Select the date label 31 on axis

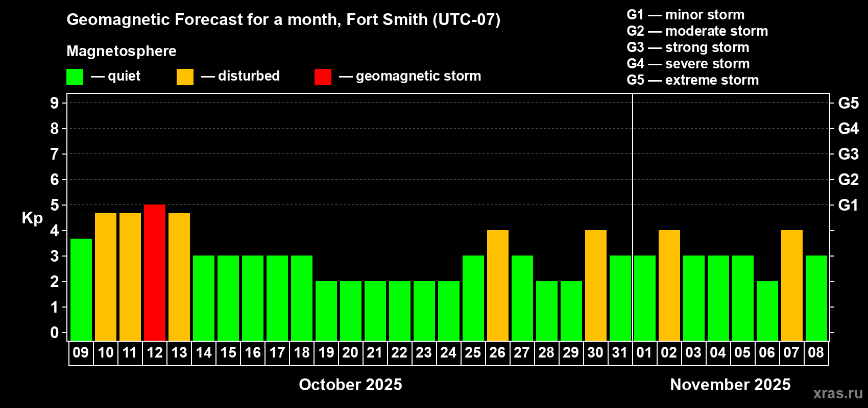tap(620, 353)
